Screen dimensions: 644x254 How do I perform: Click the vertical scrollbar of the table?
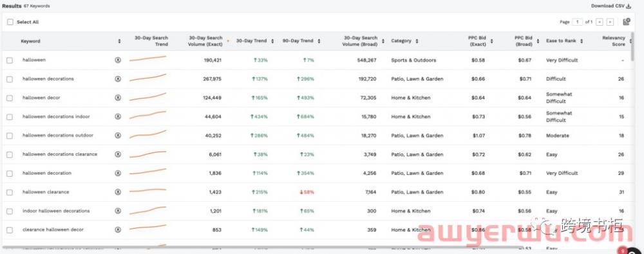[632, 47]
